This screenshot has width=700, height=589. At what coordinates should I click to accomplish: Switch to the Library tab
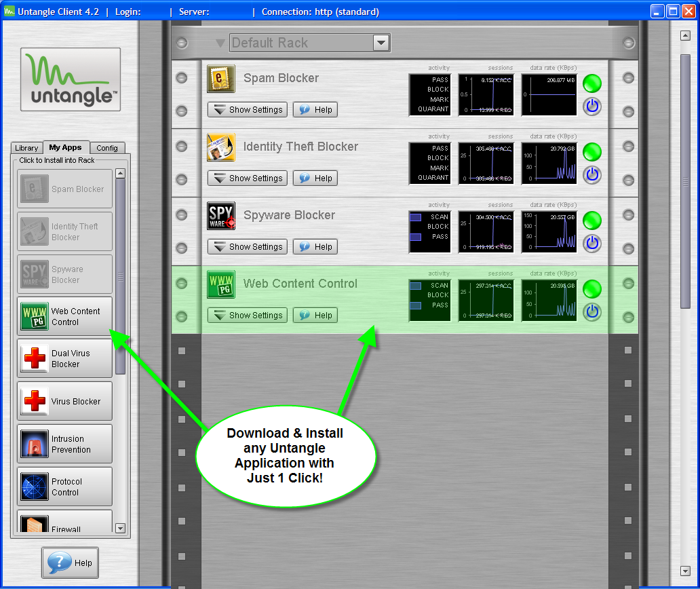tap(26, 148)
